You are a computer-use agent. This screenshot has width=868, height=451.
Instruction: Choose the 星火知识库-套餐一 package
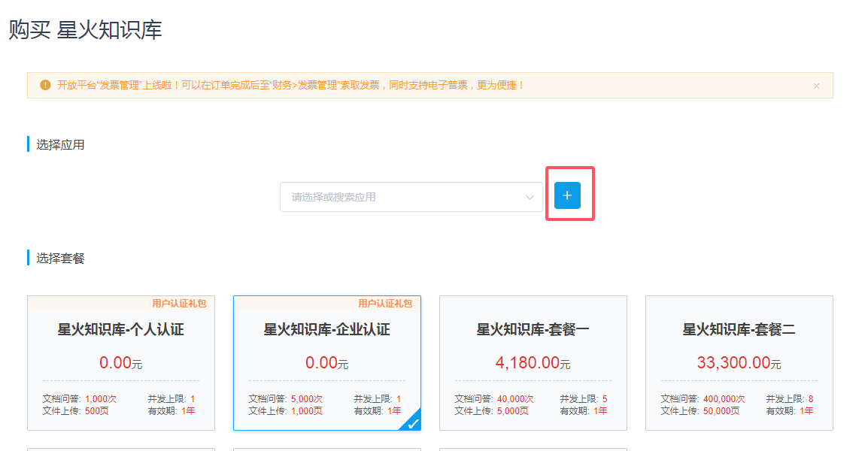click(533, 363)
